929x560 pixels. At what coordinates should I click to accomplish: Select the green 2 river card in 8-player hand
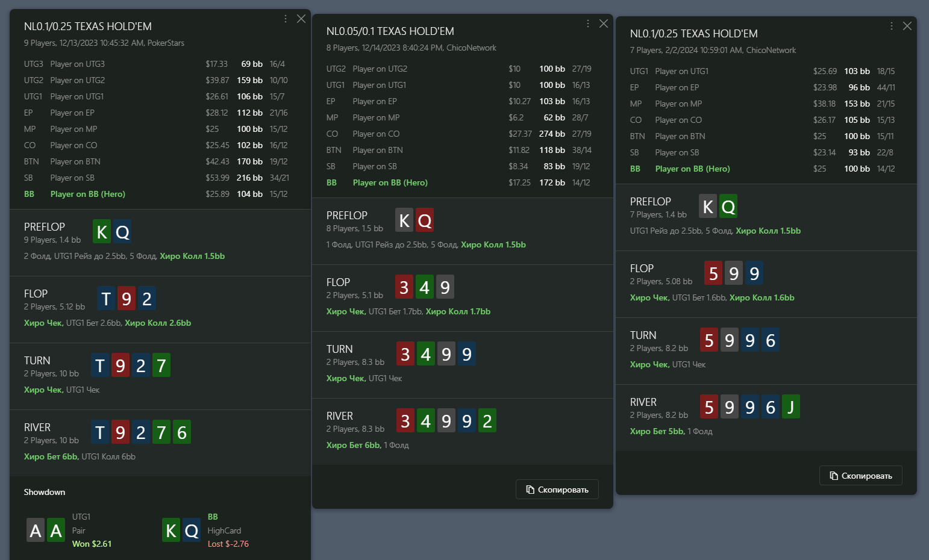click(487, 421)
